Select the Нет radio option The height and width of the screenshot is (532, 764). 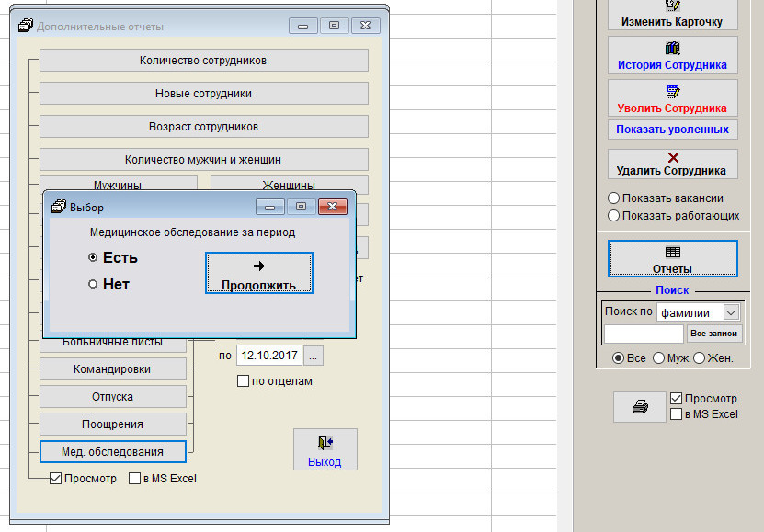point(93,284)
